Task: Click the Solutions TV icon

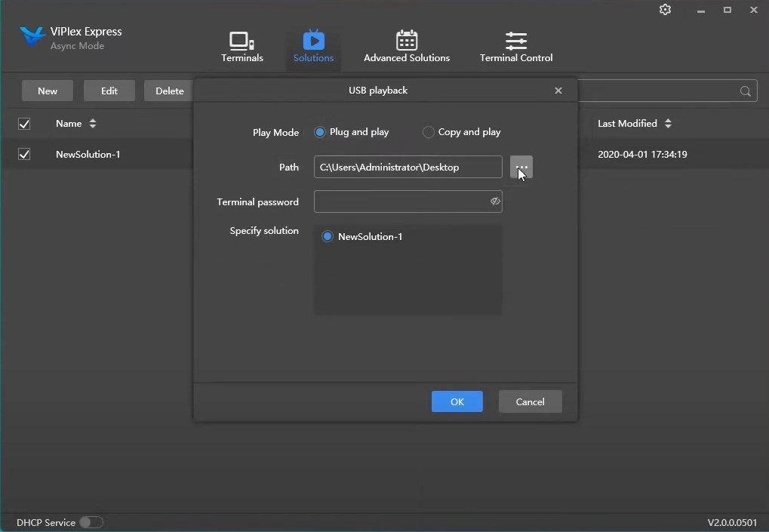Action: click(x=314, y=41)
